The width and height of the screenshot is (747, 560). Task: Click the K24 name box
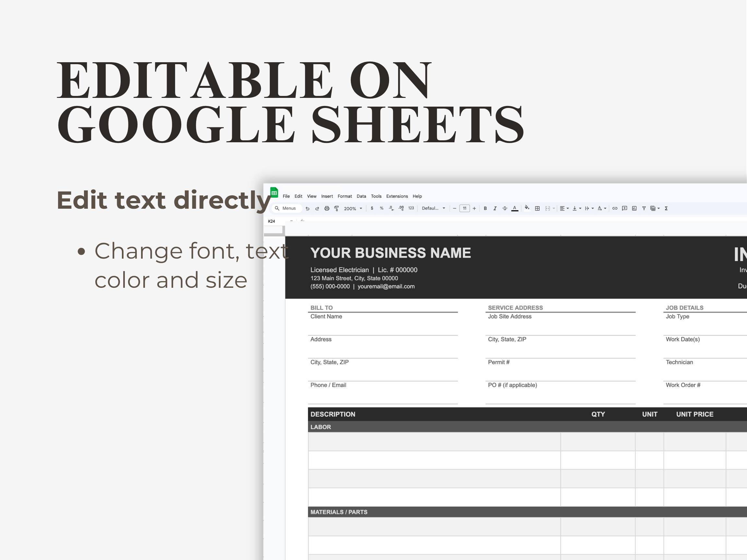coord(271,221)
